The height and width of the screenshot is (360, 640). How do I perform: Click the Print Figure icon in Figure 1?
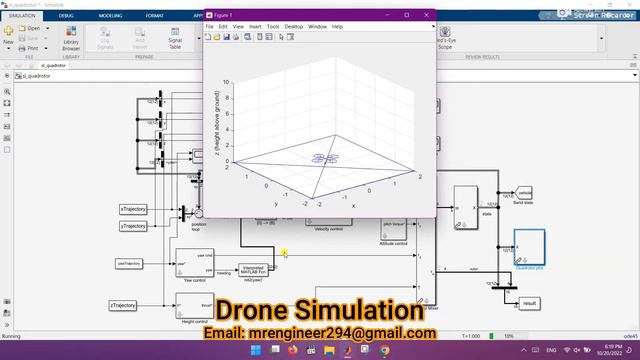(x=236, y=37)
